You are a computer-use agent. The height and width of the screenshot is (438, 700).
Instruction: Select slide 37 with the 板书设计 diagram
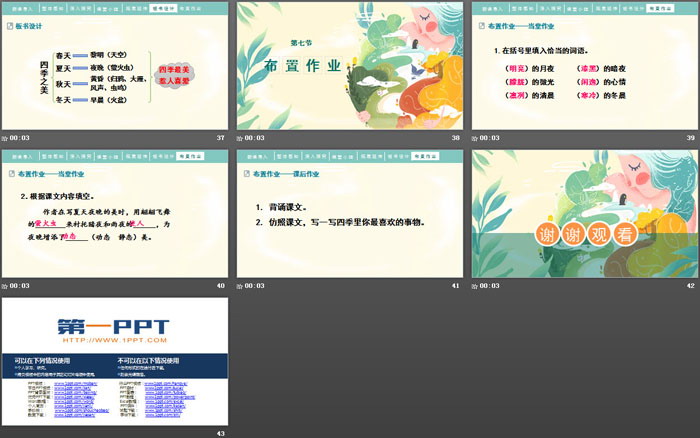point(115,66)
